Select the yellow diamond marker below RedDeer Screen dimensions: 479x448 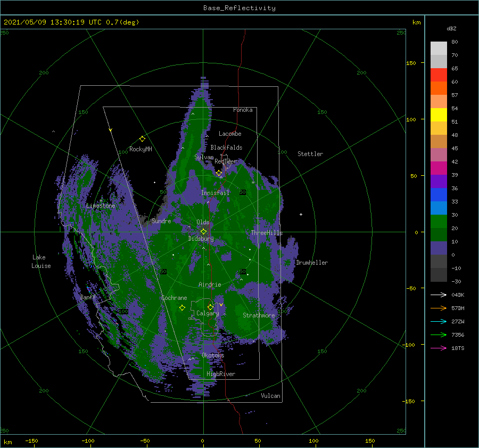219,173
